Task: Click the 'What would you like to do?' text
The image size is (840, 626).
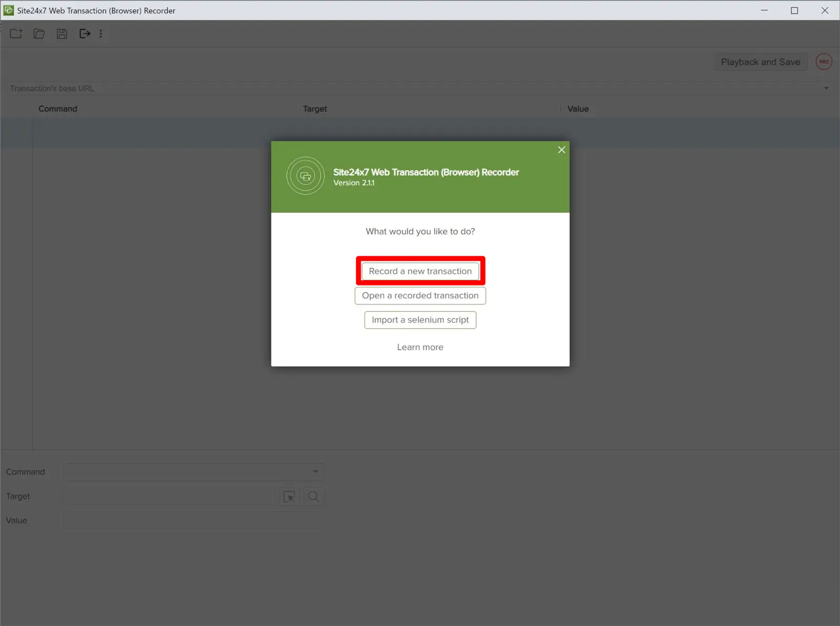Action: (420, 231)
